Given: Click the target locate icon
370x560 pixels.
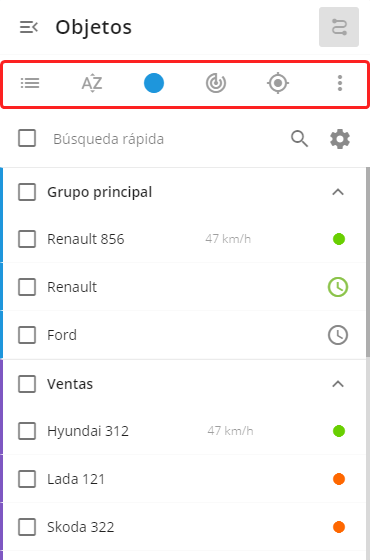Looking at the screenshot, I should (x=278, y=83).
